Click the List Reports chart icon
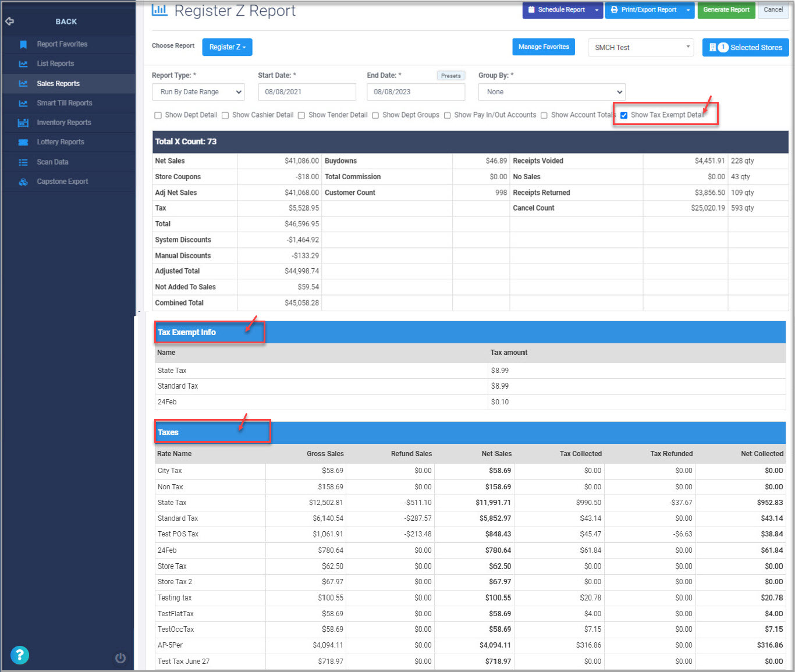Screen dimensions: 795x672 pos(23,64)
